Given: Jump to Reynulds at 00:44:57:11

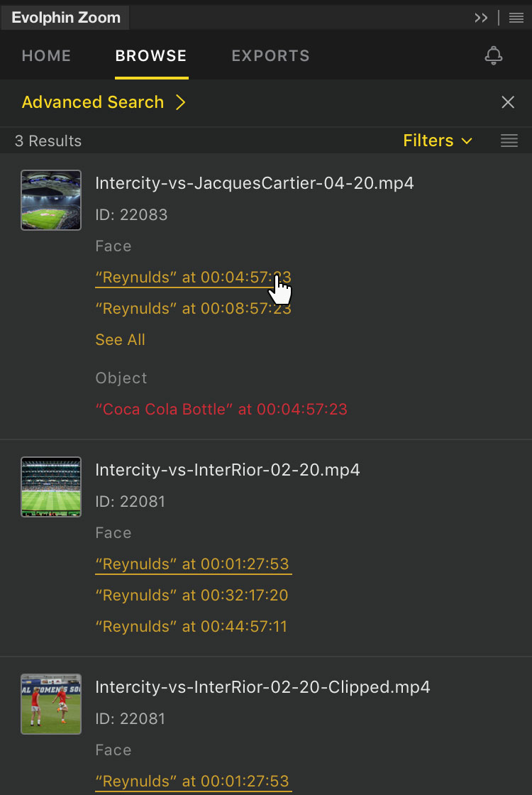Looking at the screenshot, I should click(x=192, y=626).
